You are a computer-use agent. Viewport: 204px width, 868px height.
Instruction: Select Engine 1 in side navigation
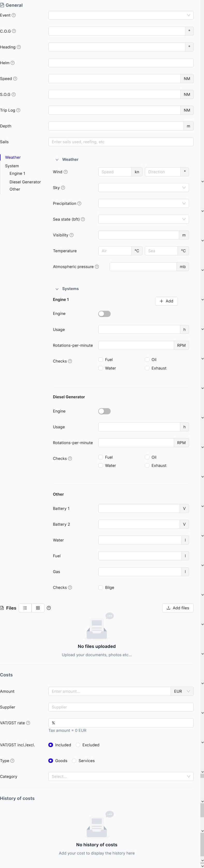click(x=17, y=173)
